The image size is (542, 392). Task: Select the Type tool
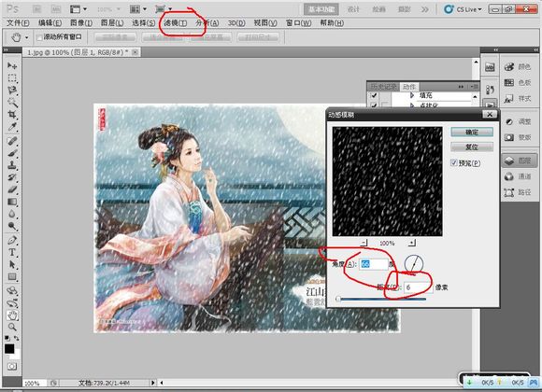click(12, 253)
